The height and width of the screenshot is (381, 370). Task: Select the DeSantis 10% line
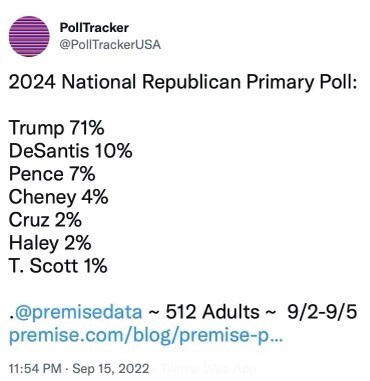click(x=71, y=151)
